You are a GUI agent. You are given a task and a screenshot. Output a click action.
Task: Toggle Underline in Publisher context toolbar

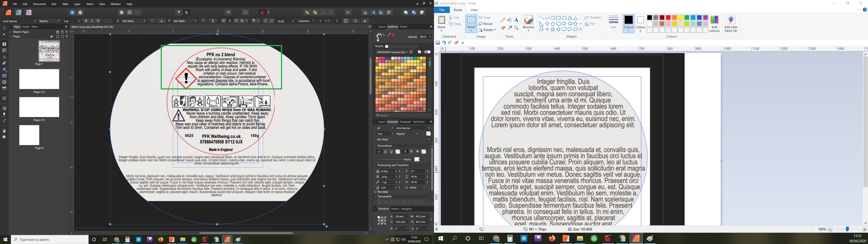pos(98,21)
